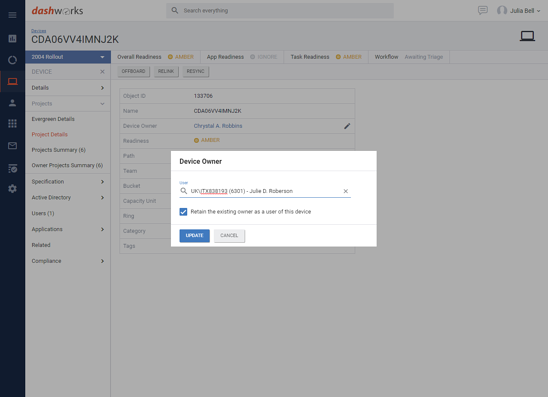
Task: Click the dashworks logo
Action: 57,11
